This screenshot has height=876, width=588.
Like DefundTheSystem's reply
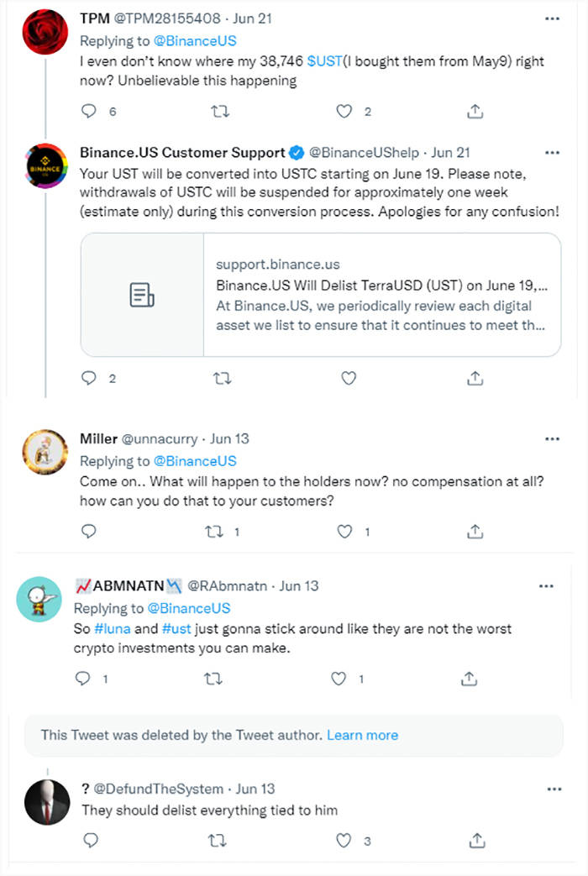[x=344, y=840]
